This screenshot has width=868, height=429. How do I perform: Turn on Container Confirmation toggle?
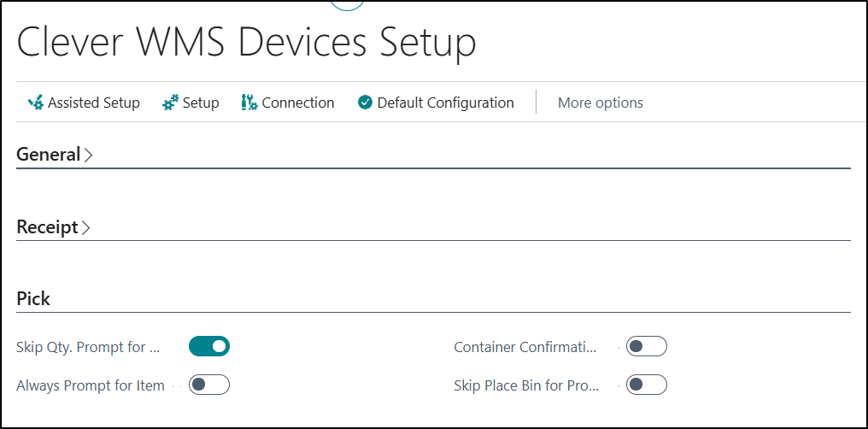pyautogui.click(x=646, y=346)
